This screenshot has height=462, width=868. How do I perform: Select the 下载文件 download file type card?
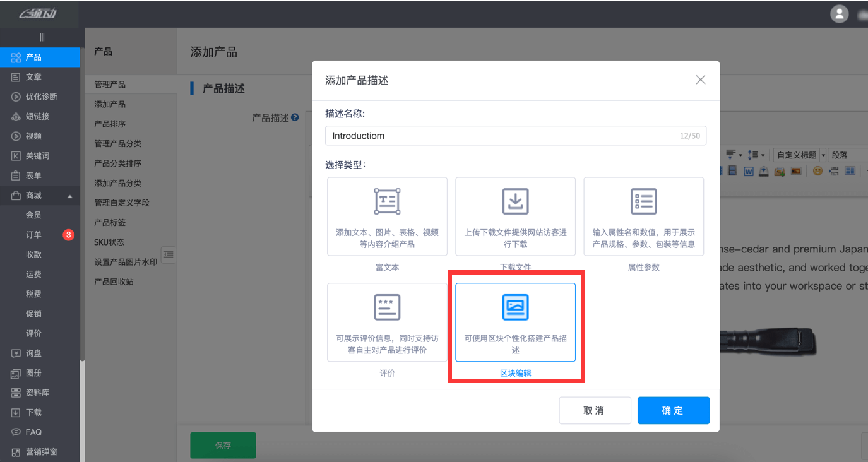(515, 216)
